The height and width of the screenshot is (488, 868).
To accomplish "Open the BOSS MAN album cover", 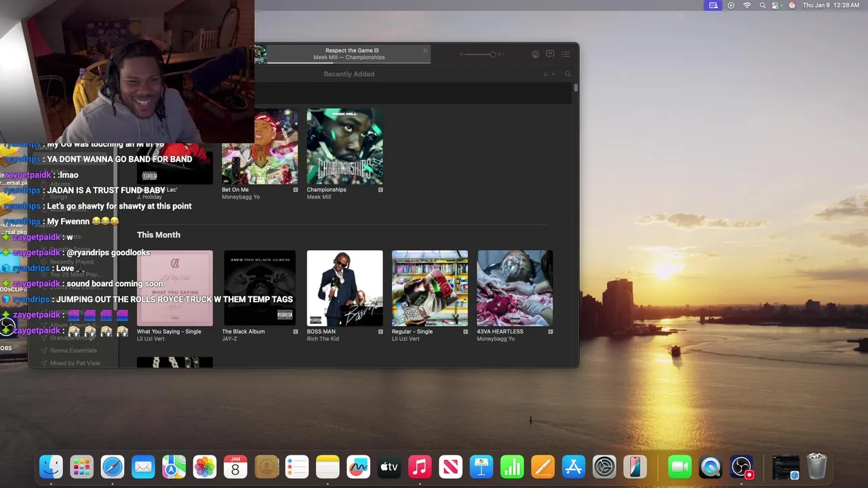I will point(344,288).
